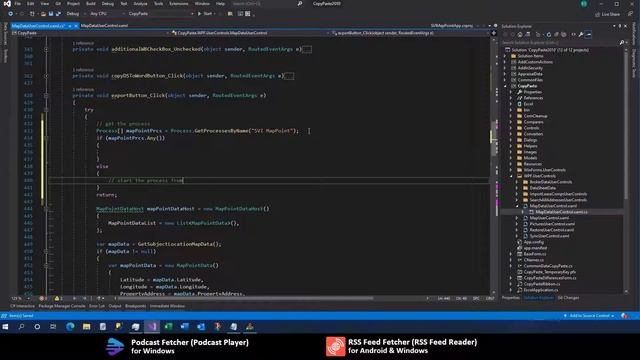640x360 pixels.
Task: Open the Windows Start menu
Action: pos(5,327)
